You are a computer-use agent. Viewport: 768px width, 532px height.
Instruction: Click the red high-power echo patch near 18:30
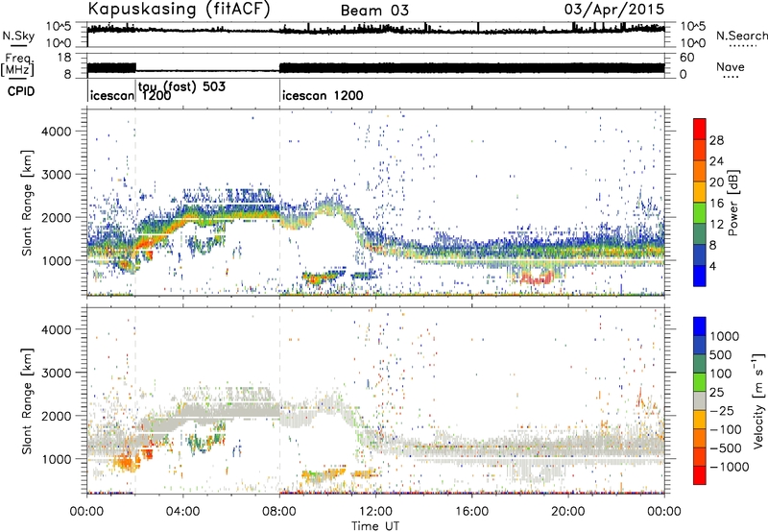[536, 278]
